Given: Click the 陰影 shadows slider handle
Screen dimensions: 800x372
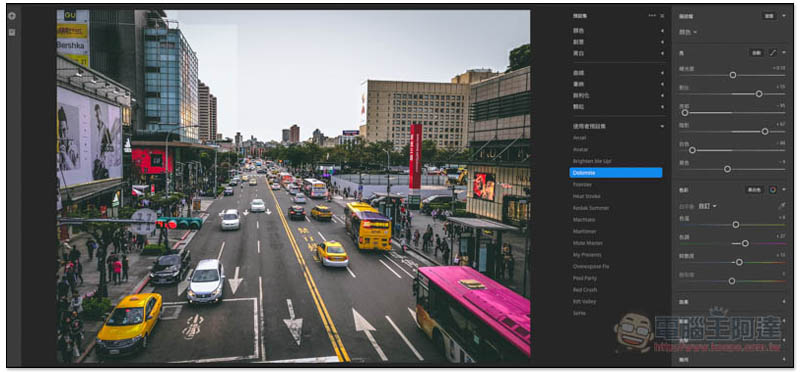Looking at the screenshot, I should click(764, 132).
